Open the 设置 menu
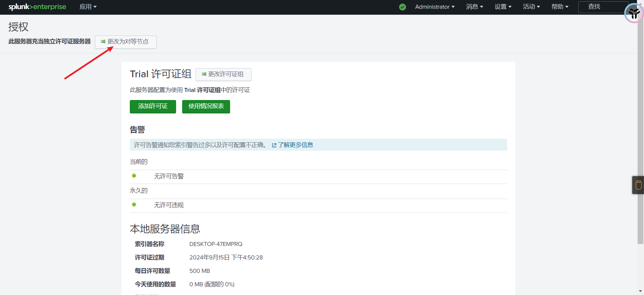 [503, 7]
